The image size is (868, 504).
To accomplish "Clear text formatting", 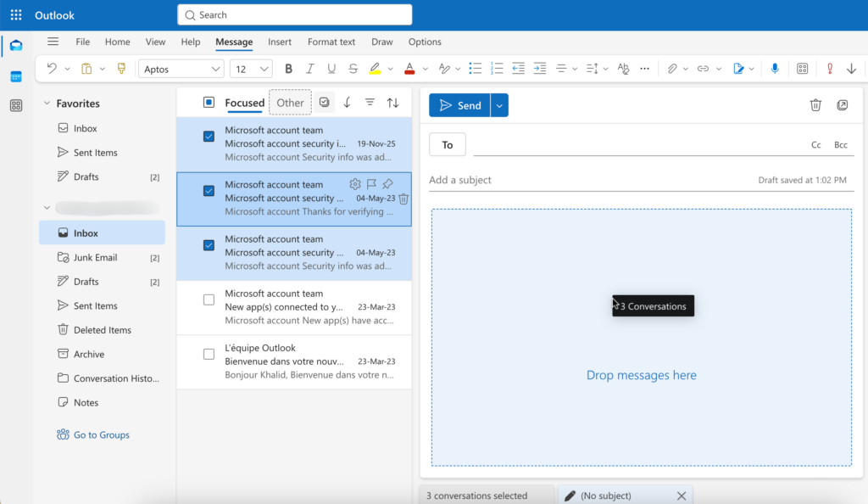I will [x=623, y=69].
